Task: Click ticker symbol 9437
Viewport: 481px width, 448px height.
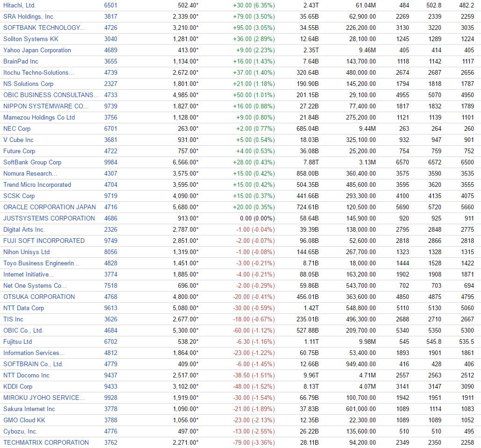Action: click(111, 375)
